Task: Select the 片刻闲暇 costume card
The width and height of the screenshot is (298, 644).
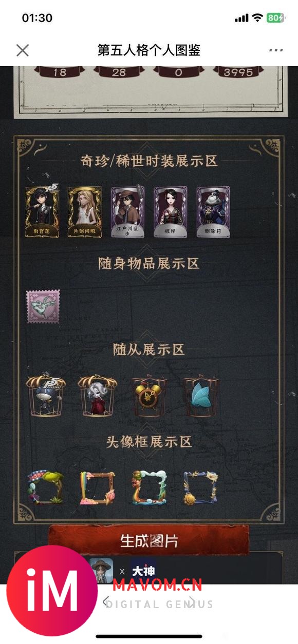Action: pos(85,211)
